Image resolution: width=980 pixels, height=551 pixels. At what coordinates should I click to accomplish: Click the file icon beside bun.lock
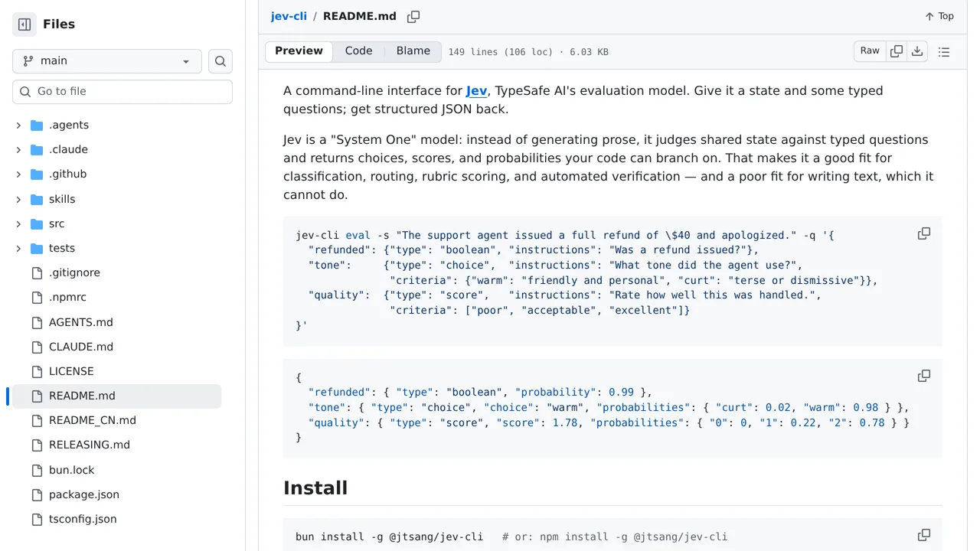tap(37, 470)
